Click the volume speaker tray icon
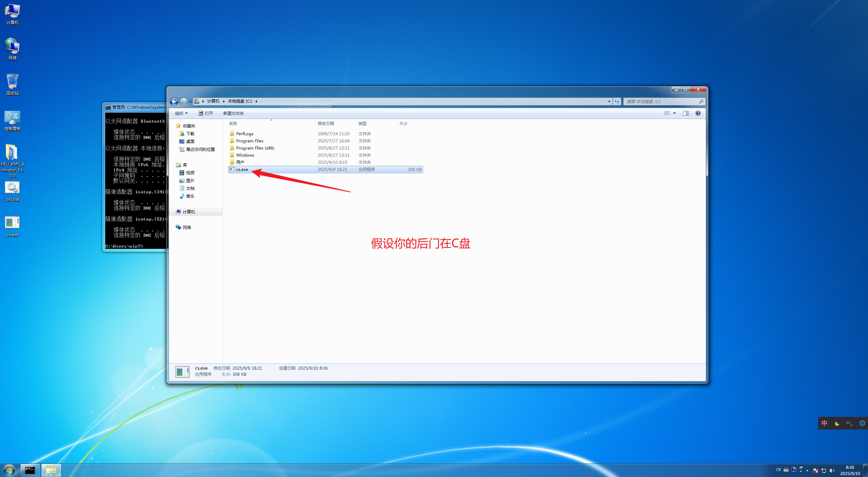868x477 pixels. (x=832, y=471)
